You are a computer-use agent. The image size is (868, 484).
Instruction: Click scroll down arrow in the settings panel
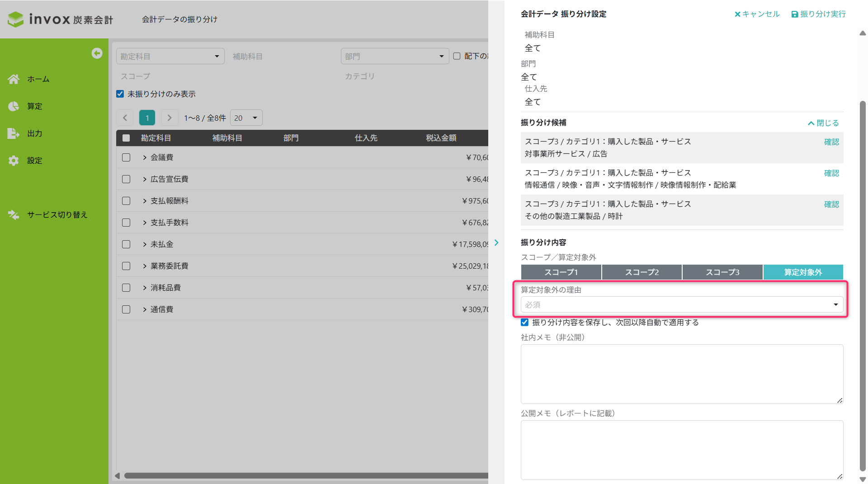[863, 479]
